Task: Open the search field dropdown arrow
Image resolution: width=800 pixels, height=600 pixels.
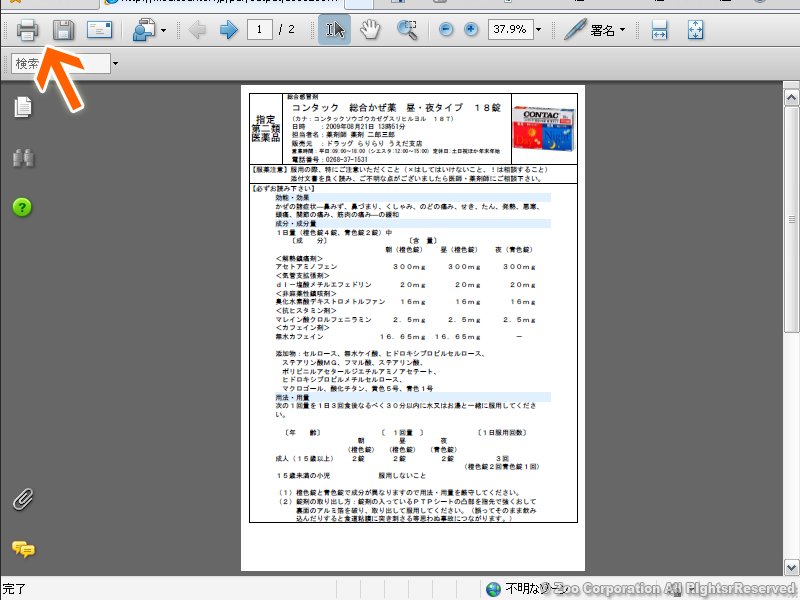Action: coord(115,63)
